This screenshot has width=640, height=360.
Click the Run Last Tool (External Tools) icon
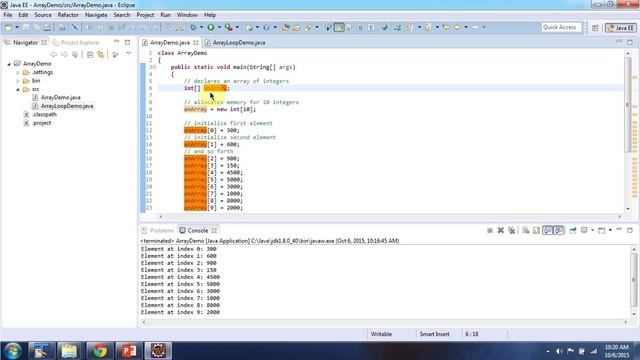click(229, 27)
